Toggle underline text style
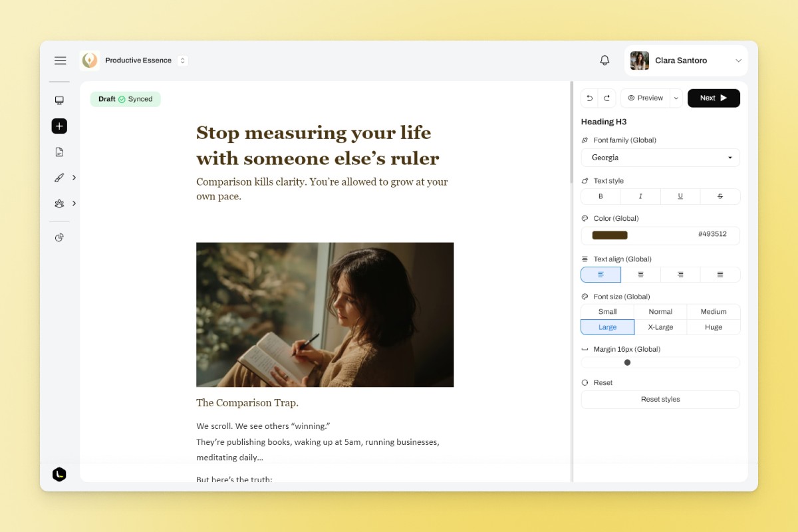The height and width of the screenshot is (532, 798). coord(680,196)
